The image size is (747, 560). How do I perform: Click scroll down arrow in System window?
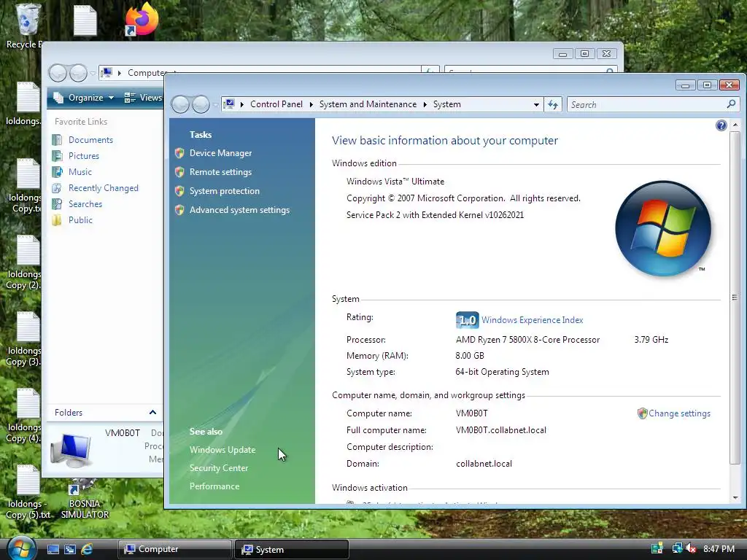(735, 498)
